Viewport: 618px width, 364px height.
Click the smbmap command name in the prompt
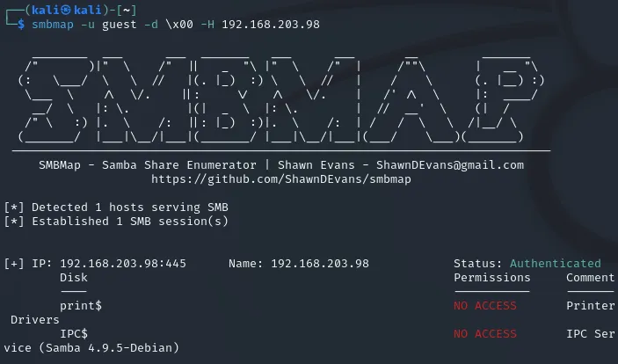click(x=53, y=25)
